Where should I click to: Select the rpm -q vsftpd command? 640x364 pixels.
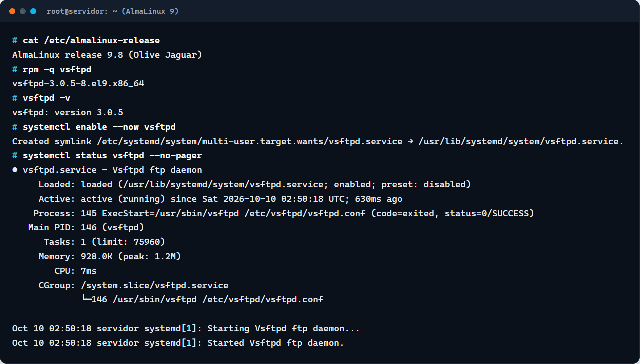pos(57,69)
